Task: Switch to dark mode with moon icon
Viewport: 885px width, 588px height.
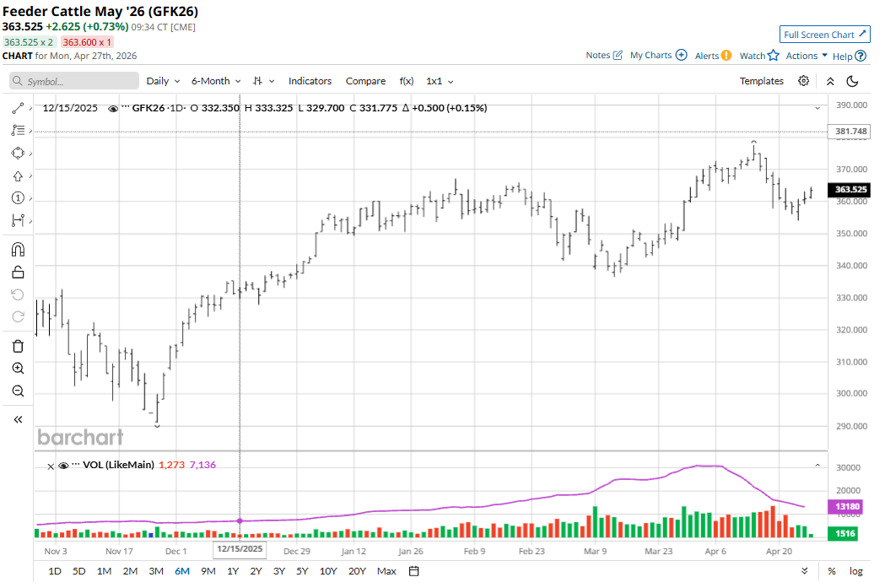Action: (852, 81)
